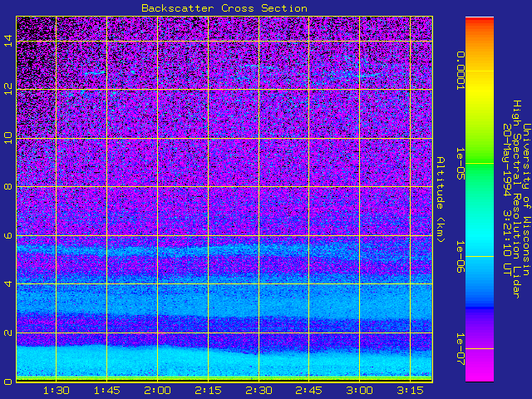This screenshot has height=399, width=532.
Task: Click the 3:00 time axis label
Action: click(359, 391)
